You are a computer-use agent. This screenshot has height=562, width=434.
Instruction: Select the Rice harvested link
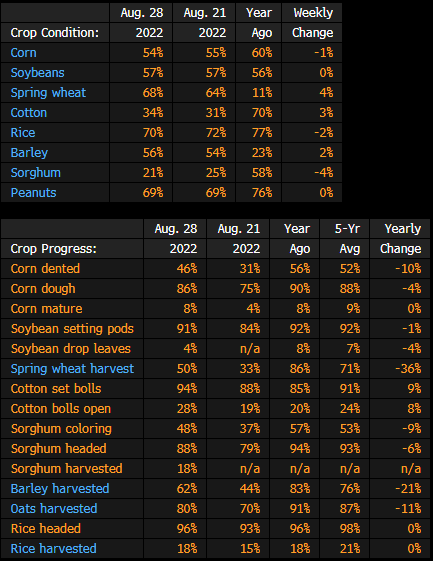[x=53, y=549]
